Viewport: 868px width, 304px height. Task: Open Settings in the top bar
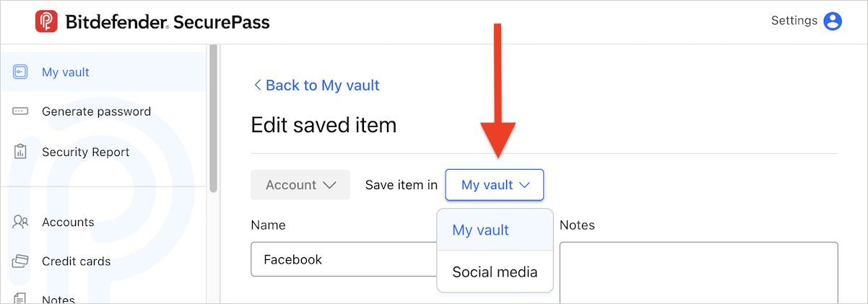(794, 21)
